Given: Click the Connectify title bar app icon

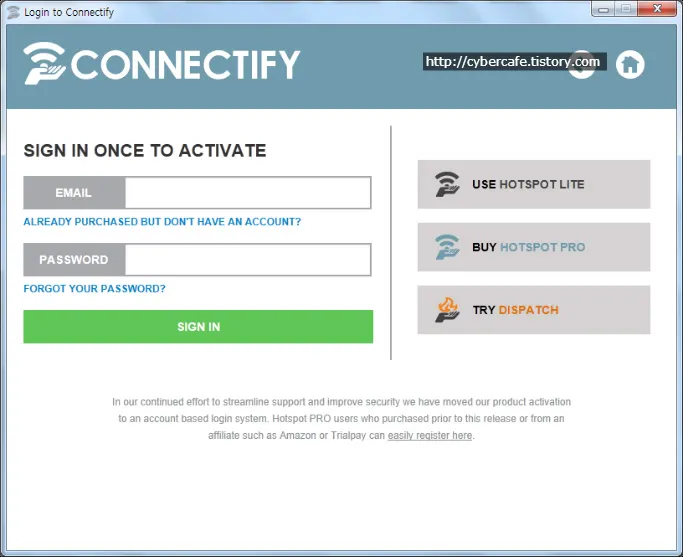Looking at the screenshot, I should point(13,12).
